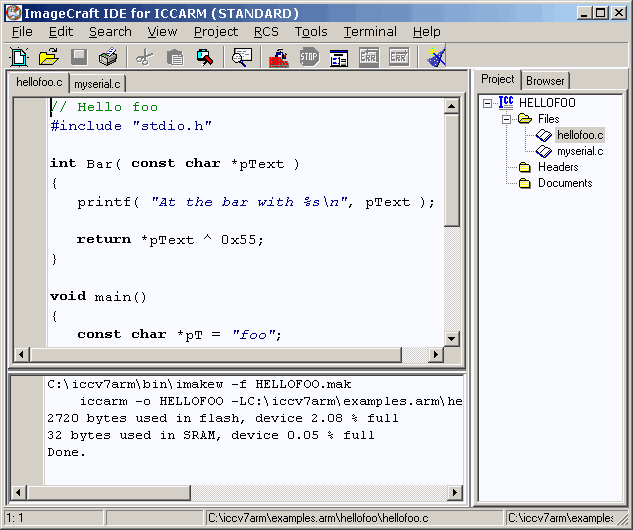Click editor horizontal scrollbar right arrow
The width and height of the screenshot is (633, 530).
coord(436,355)
